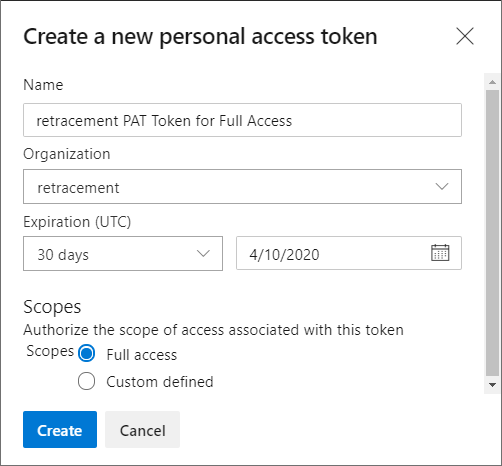Click the Cancel button

tap(142, 429)
